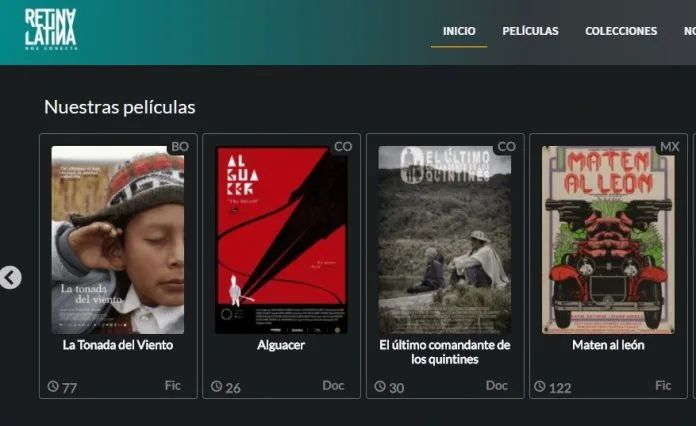The image size is (696, 426).
Task: Open the Colecciones menu
Action: [x=621, y=31]
